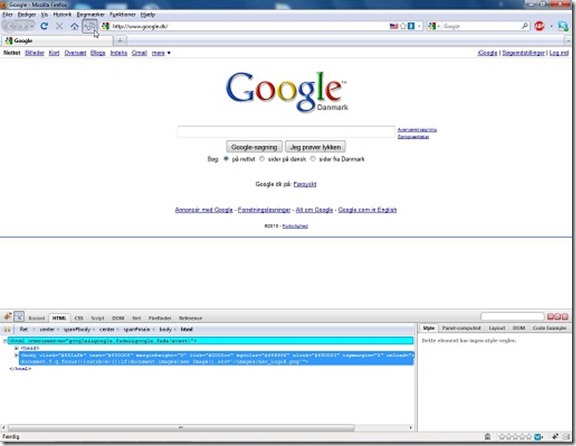Click the site favicon in address bar

[x=106, y=26]
